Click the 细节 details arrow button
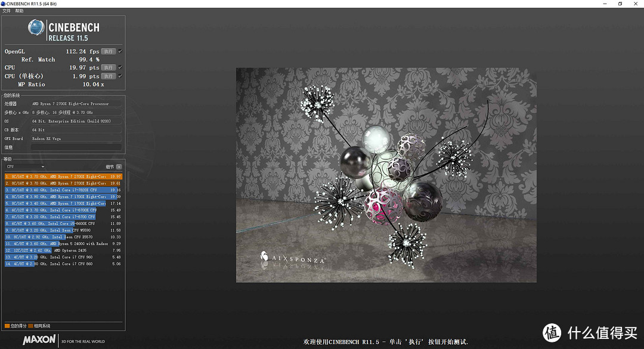This screenshot has width=644, height=349. coord(119,166)
